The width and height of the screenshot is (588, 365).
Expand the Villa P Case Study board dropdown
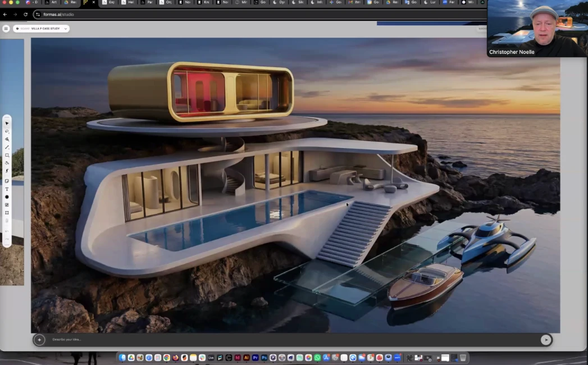65,29
